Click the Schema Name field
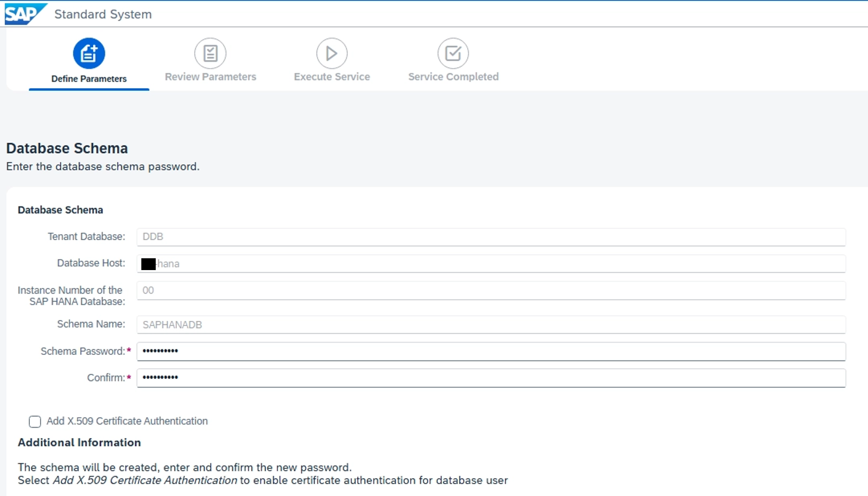The height and width of the screenshot is (496, 868). click(491, 325)
